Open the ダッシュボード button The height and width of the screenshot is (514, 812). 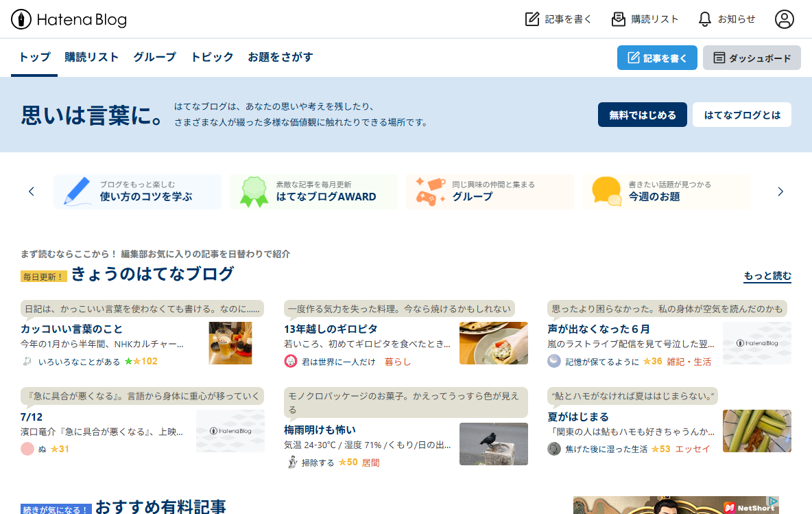click(752, 58)
